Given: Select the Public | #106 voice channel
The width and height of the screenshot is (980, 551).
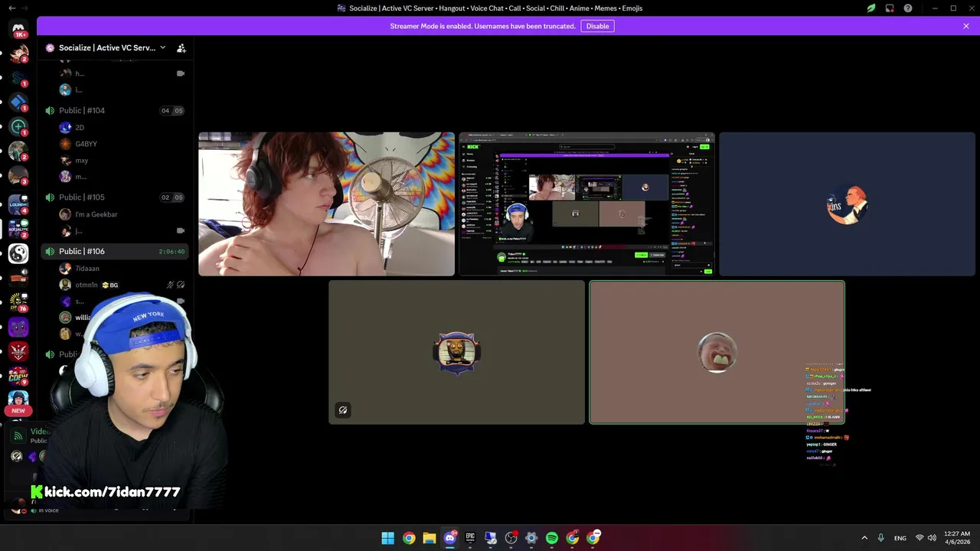Looking at the screenshot, I should pyautogui.click(x=115, y=251).
